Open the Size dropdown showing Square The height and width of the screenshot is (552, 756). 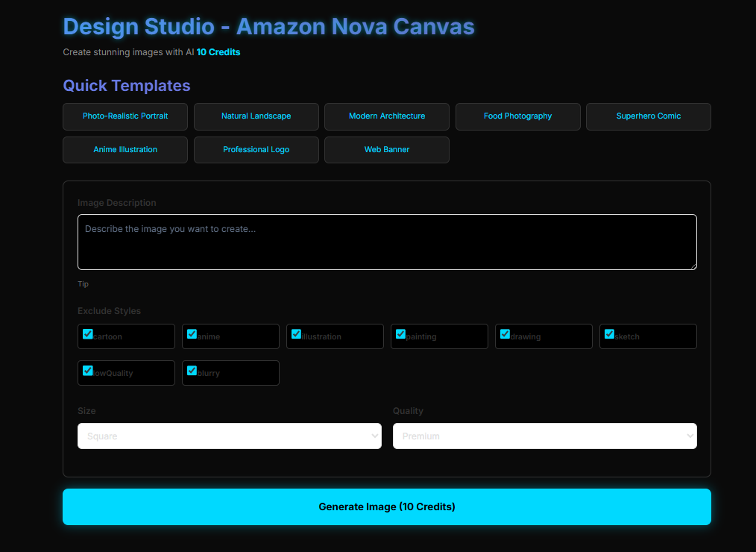(230, 436)
